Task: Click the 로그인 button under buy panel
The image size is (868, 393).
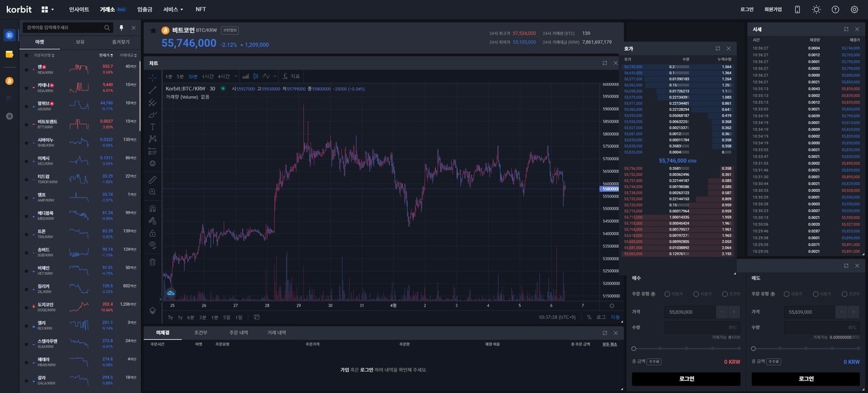Action: tap(686, 379)
